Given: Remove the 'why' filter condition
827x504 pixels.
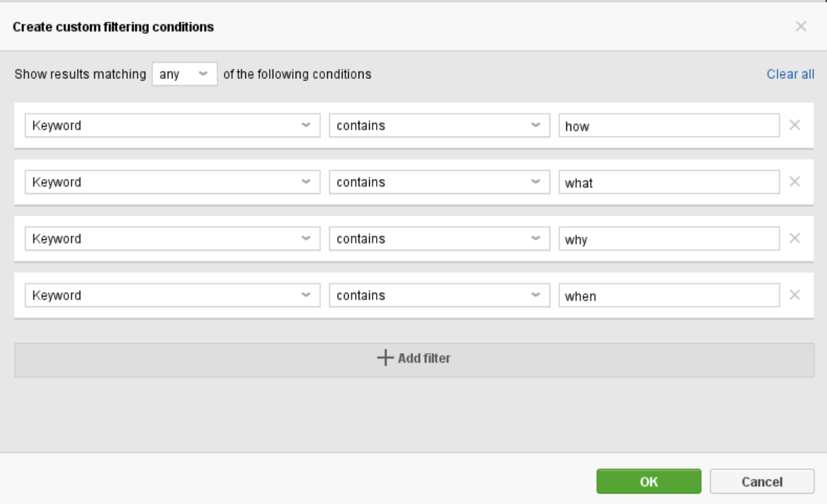Looking at the screenshot, I should tap(794, 238).
